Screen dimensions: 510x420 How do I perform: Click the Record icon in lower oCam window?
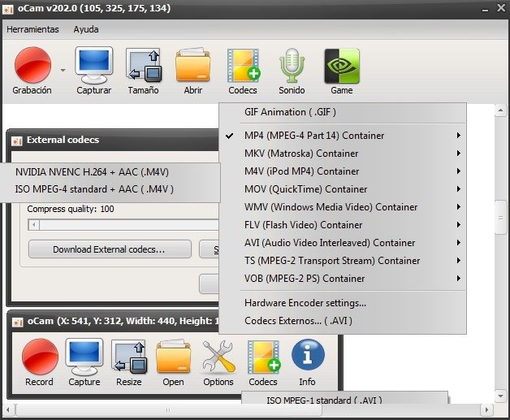(40, 357)
